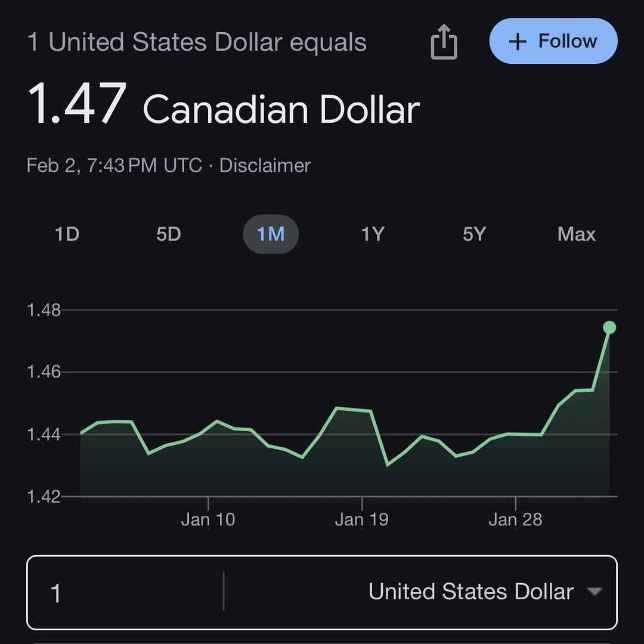
Task: Click the green endpoint dot on chart
Action: point(609,327)
